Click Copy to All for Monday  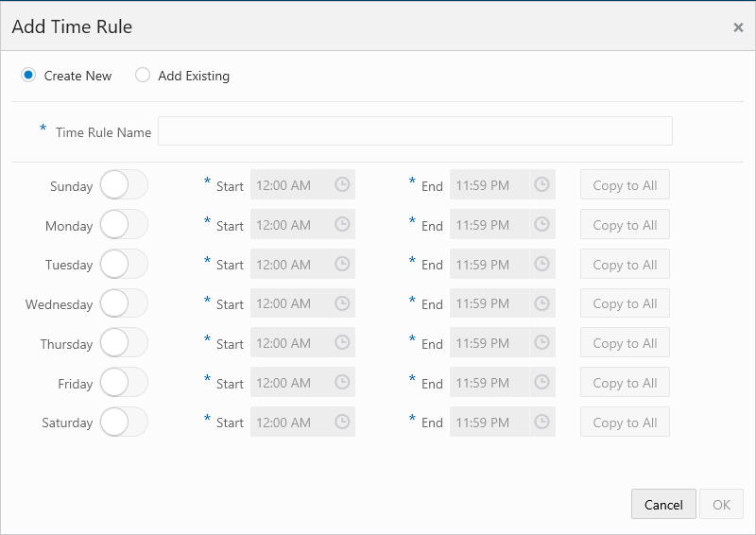[x=625, y=224]
